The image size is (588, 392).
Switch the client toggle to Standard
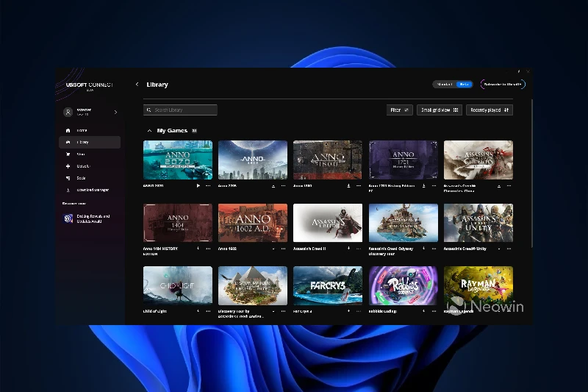click(444, 85)
